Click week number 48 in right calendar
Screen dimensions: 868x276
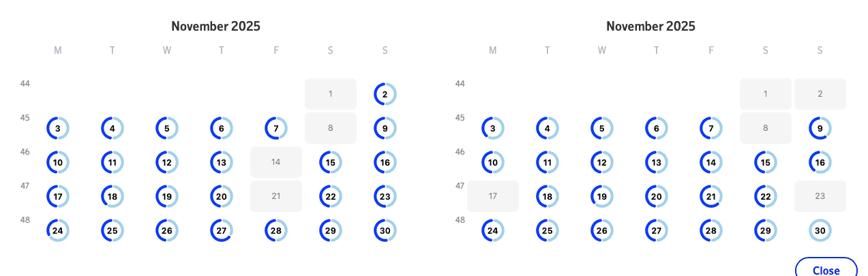click(460, 219)
